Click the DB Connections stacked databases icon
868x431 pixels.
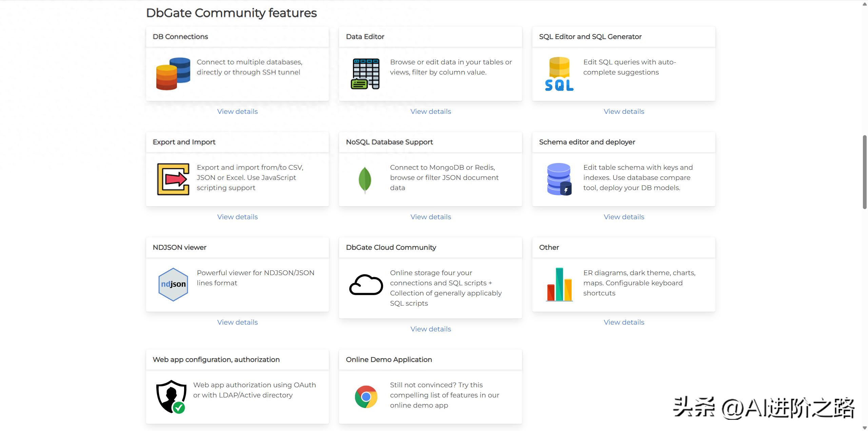[x=173, y=74]
